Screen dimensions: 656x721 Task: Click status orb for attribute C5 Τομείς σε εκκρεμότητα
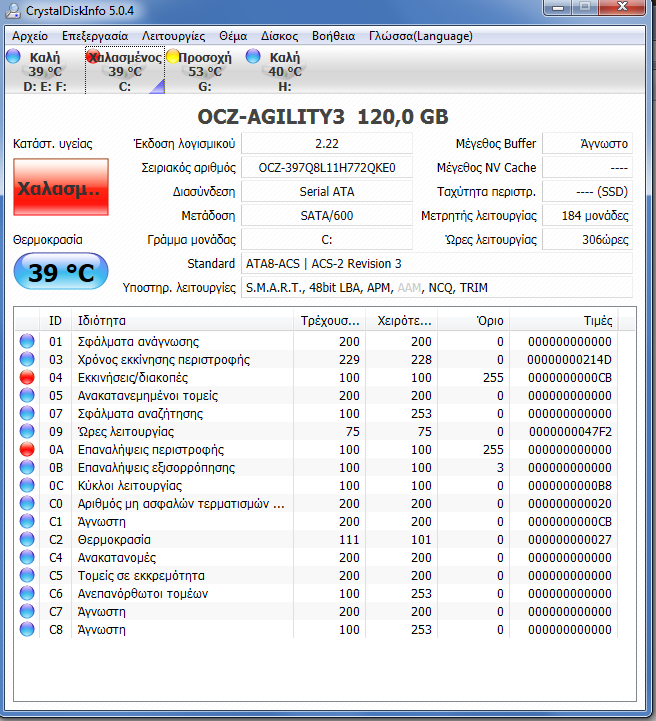click(x=27, y=575)
